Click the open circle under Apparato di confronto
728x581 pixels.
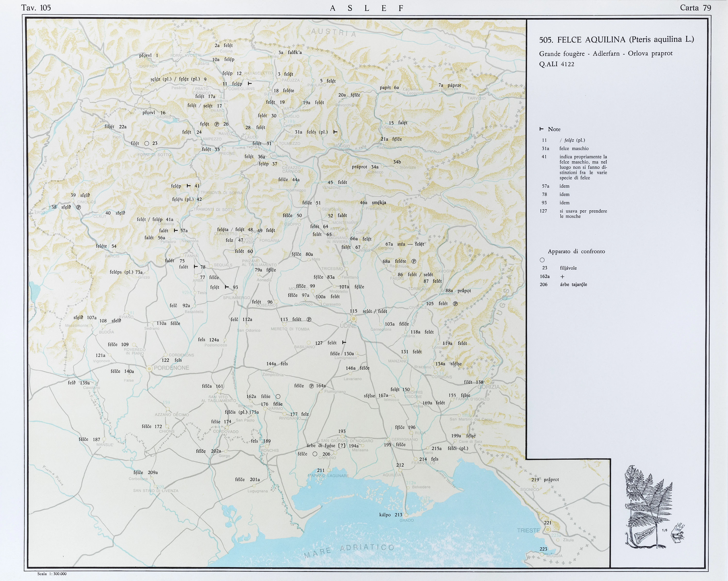542,260
